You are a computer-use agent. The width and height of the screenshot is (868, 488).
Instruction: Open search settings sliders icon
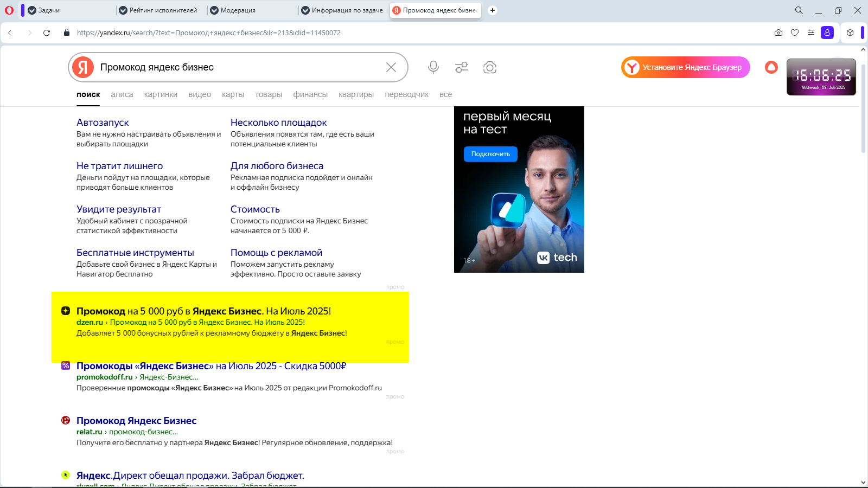tap(462, 67)
